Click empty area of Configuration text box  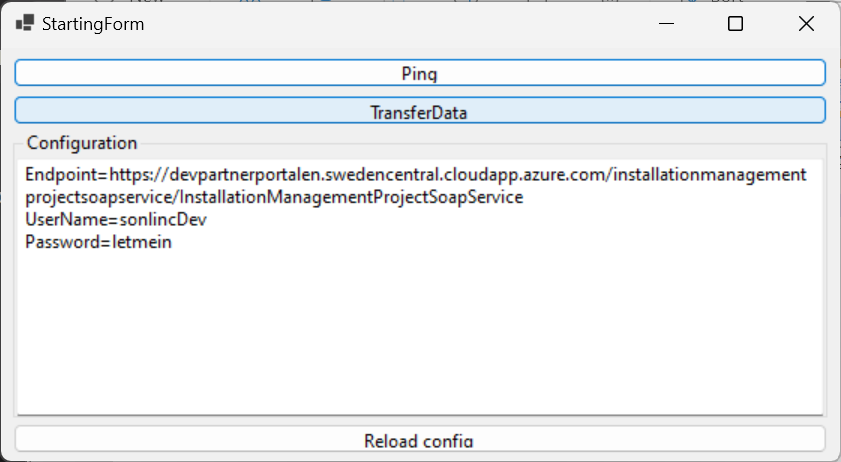pyautogui.click(x=420, y=333)
